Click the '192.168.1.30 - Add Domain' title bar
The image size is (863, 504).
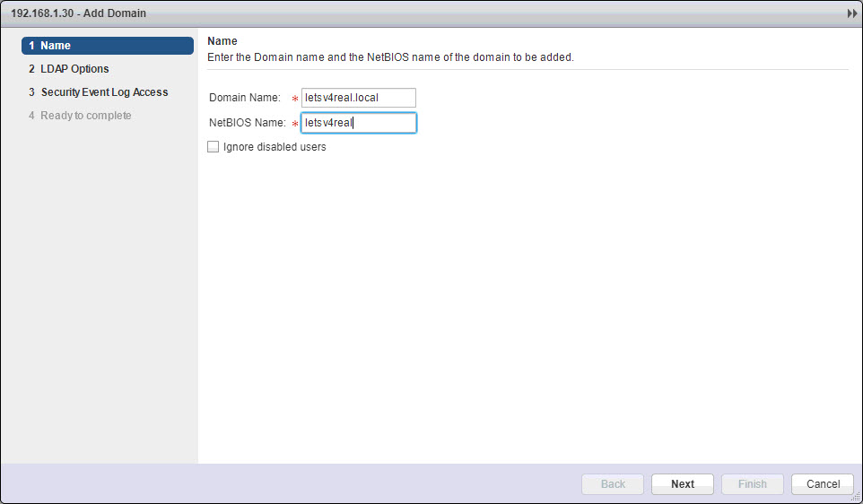point(79,14)
